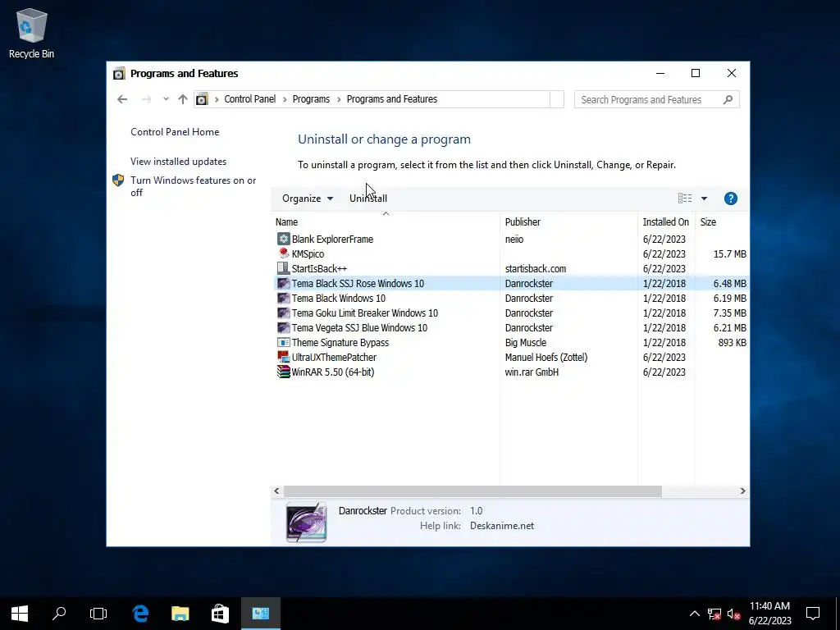Click the StartIsBack++ program icon

pyautogui.click(x=283, y=268)
